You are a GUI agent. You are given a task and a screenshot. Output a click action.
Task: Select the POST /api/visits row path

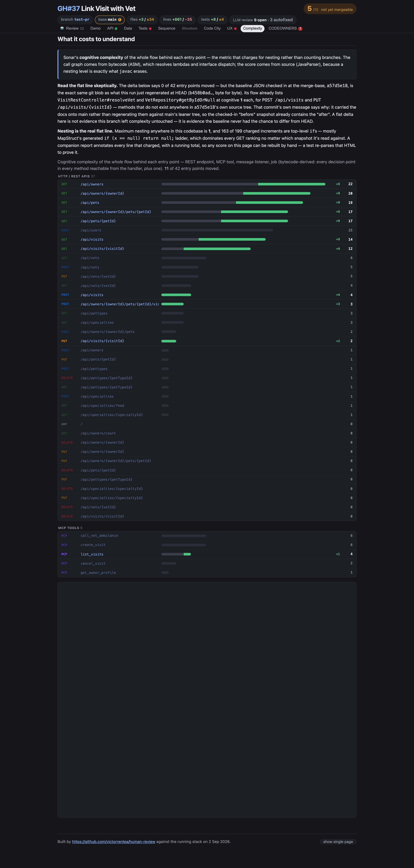92,295
